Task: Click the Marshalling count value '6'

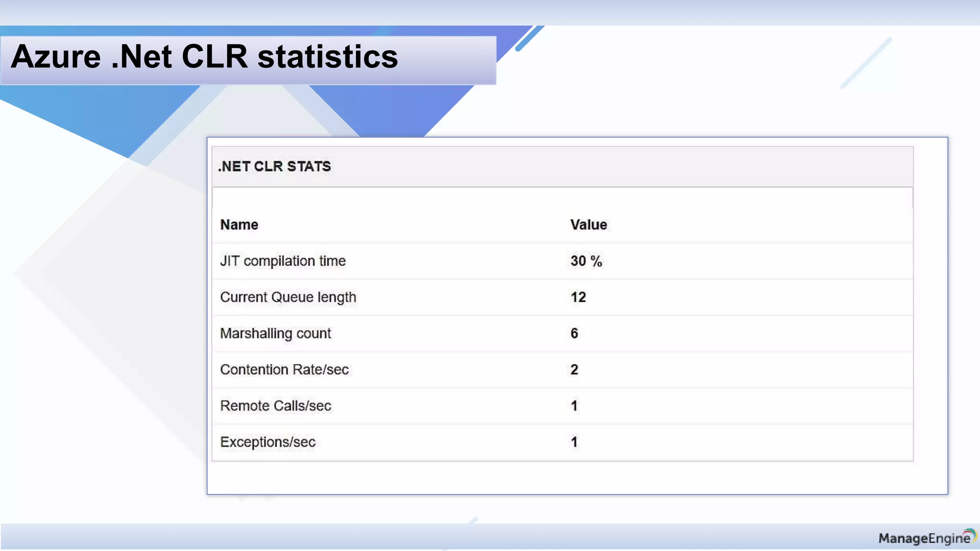Action: (x=574, y=333)
